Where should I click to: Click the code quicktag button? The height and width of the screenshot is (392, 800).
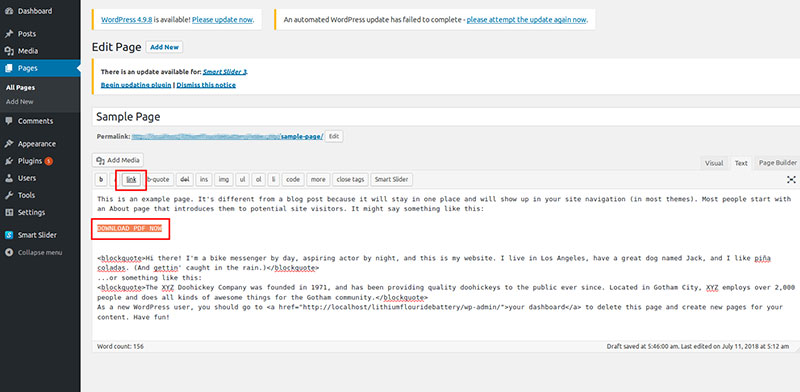click(x=293, y=180)
